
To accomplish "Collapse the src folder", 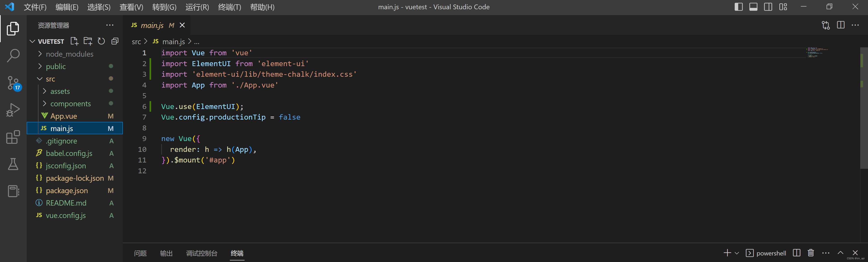I will (x=50, y=79).
